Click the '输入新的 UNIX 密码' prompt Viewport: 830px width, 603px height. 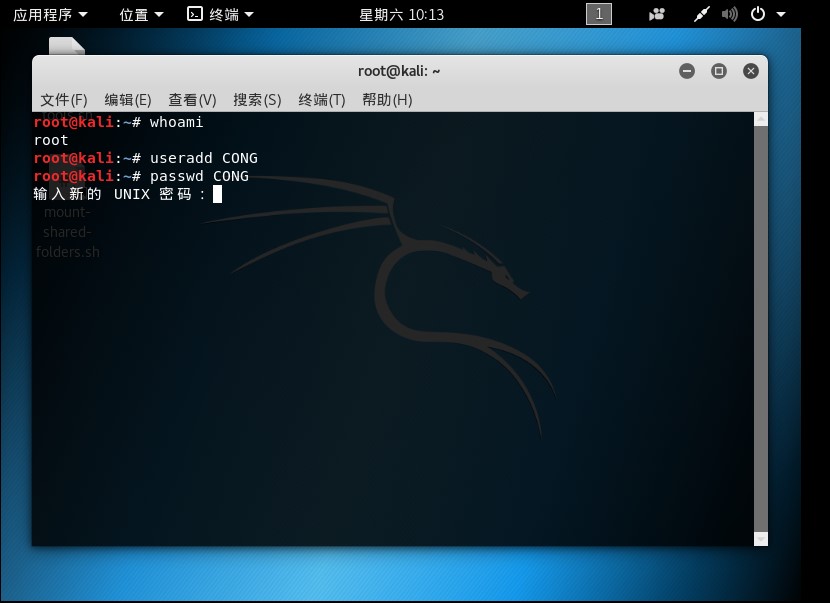[119, 194]
